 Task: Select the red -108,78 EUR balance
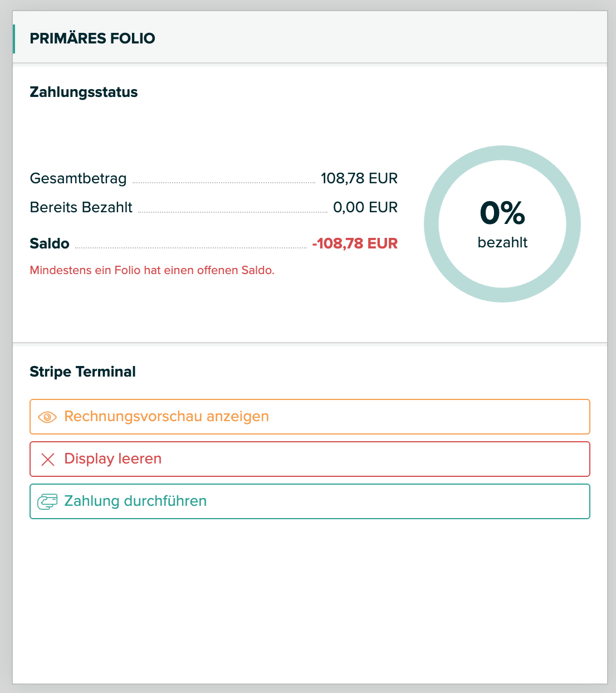[x=355, y=243]
